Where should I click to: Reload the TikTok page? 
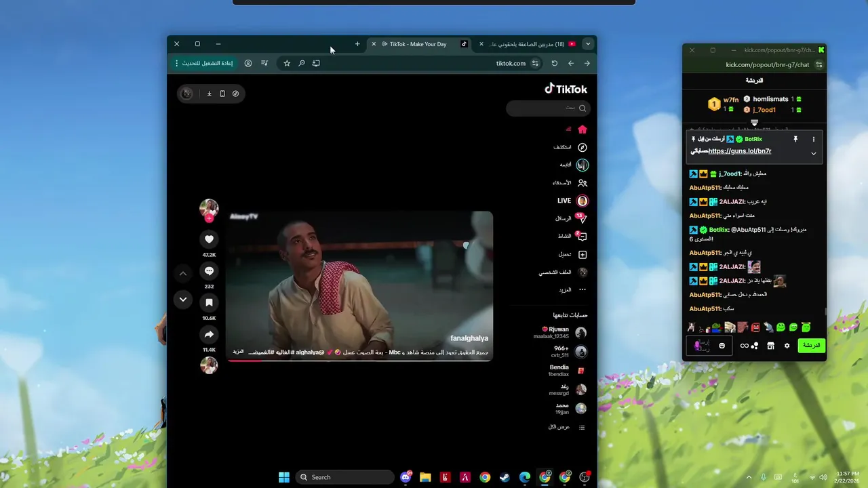pos(554,63)
